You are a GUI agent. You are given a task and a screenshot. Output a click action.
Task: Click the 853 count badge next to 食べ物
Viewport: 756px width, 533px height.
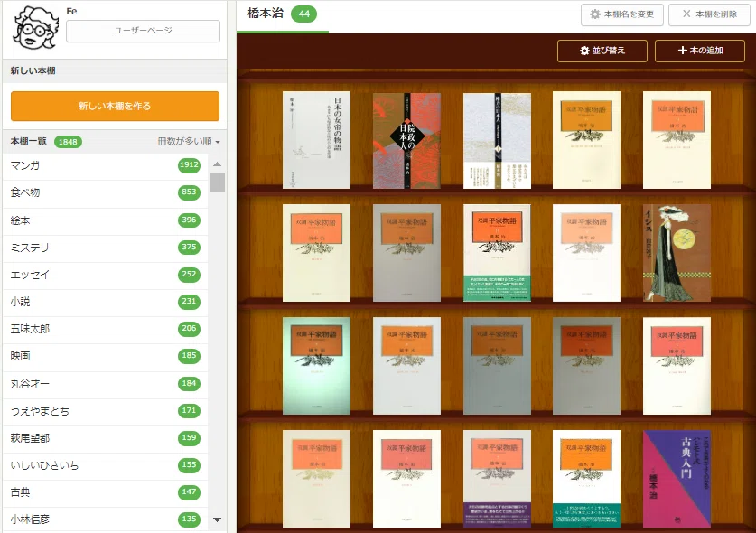189,192
